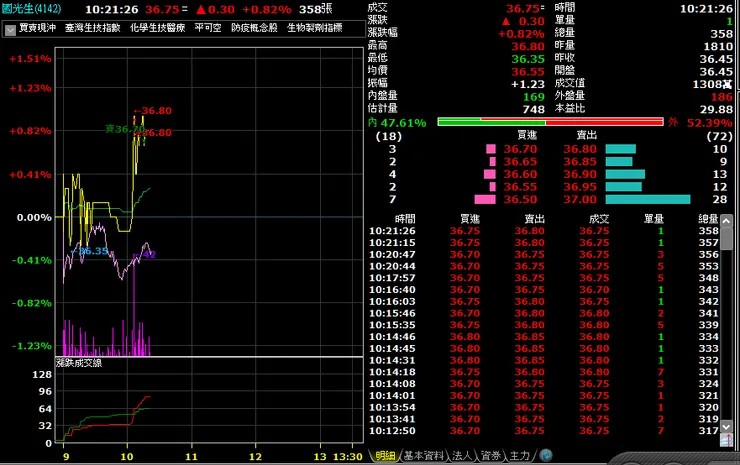Click the 漲跌成交線 sub-chart label
The height and width of the screenshot is (465, 740).
coord(79,363)
